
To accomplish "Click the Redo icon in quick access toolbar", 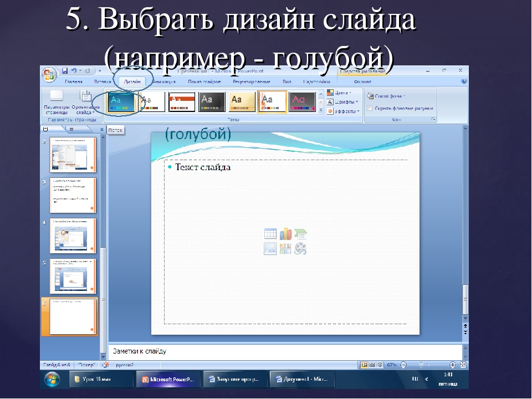I will click(x=88, y=71).
